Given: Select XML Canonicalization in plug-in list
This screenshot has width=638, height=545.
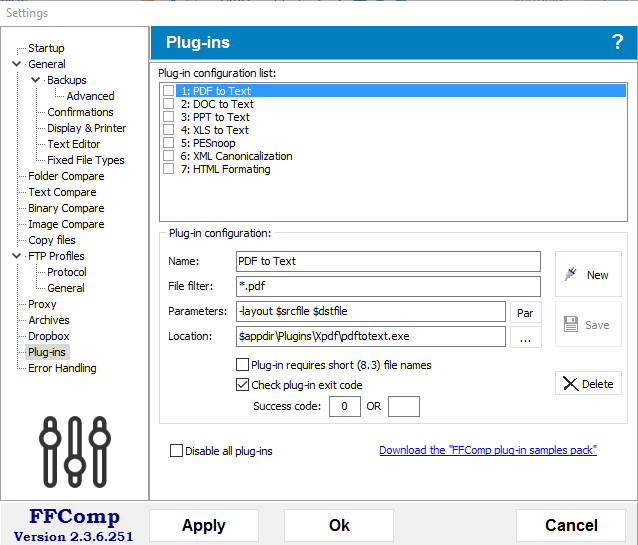Looking at the screenshot, I should click(x=236, y=156).
